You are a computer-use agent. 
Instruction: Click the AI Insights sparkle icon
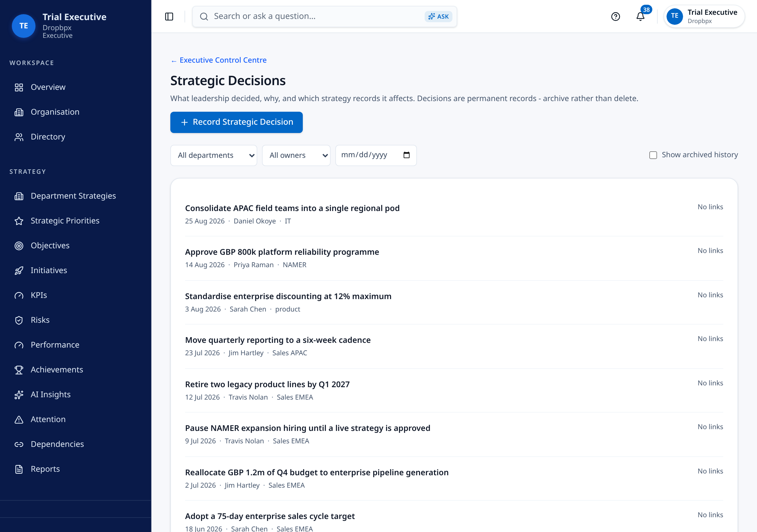tap(19, 395)
